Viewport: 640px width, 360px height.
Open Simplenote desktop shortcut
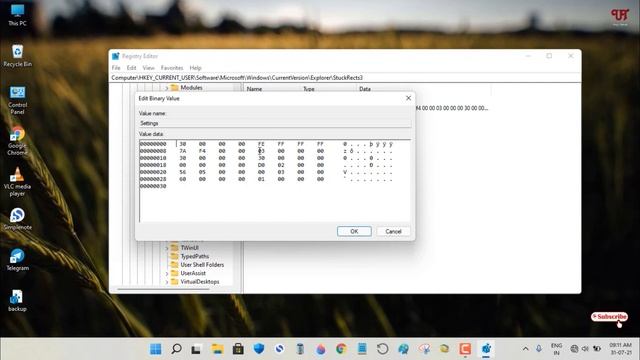[17, 219]
